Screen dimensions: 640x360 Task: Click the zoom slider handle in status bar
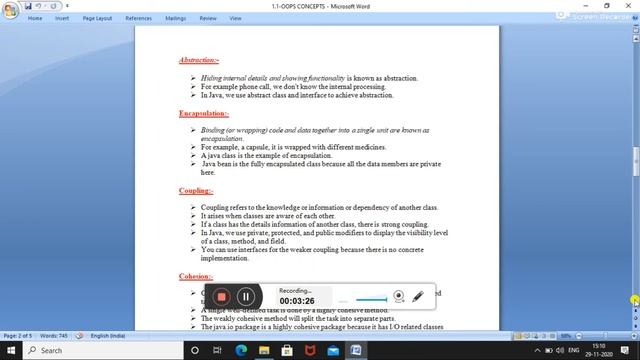(x=605, y=336)
